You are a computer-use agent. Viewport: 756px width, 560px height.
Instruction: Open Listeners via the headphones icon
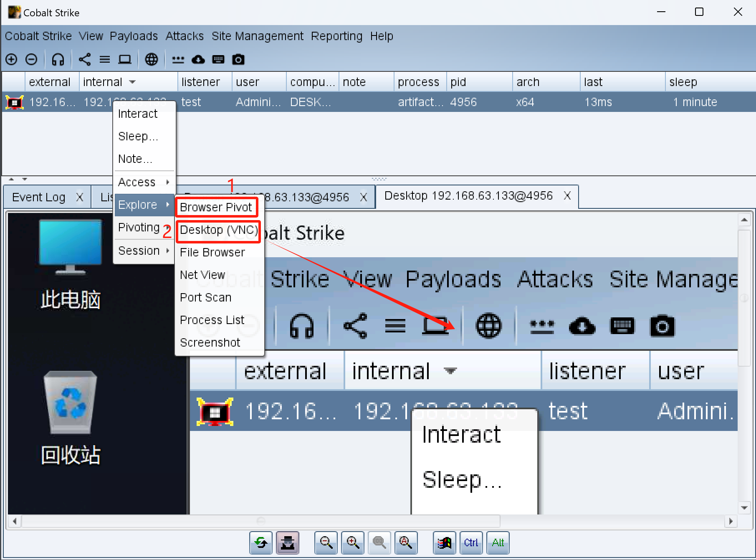[58, 59]
